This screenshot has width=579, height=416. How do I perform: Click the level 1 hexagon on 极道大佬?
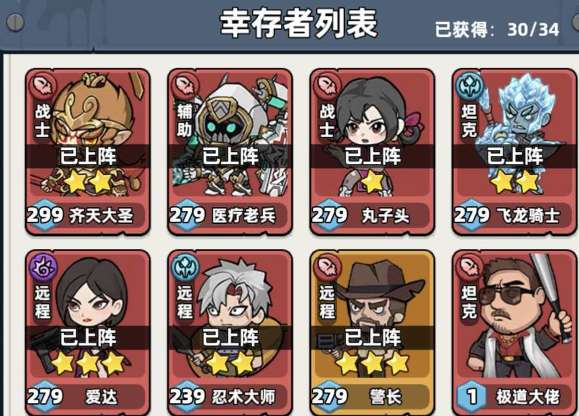472,397
